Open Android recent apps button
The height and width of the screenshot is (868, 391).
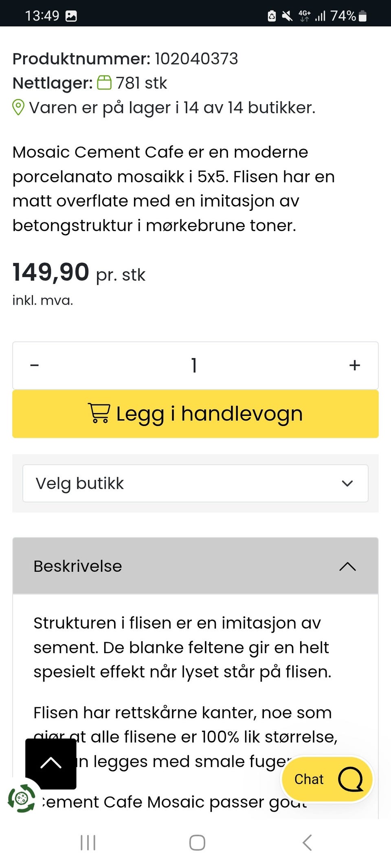[x=88, y=842]
